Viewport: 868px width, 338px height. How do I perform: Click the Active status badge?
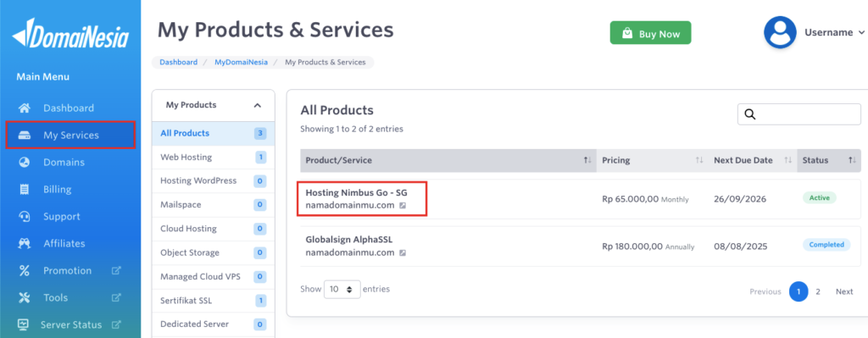(820, 197)
